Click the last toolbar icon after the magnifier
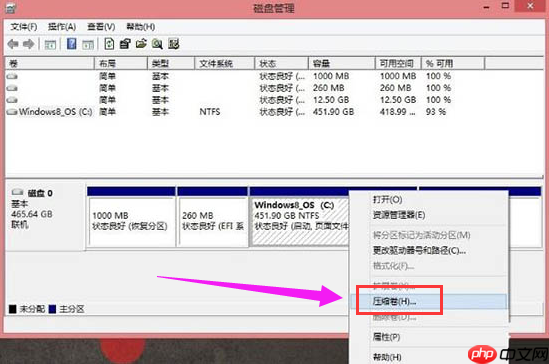This screenshot has width=549, height=364. coord(174,44)
